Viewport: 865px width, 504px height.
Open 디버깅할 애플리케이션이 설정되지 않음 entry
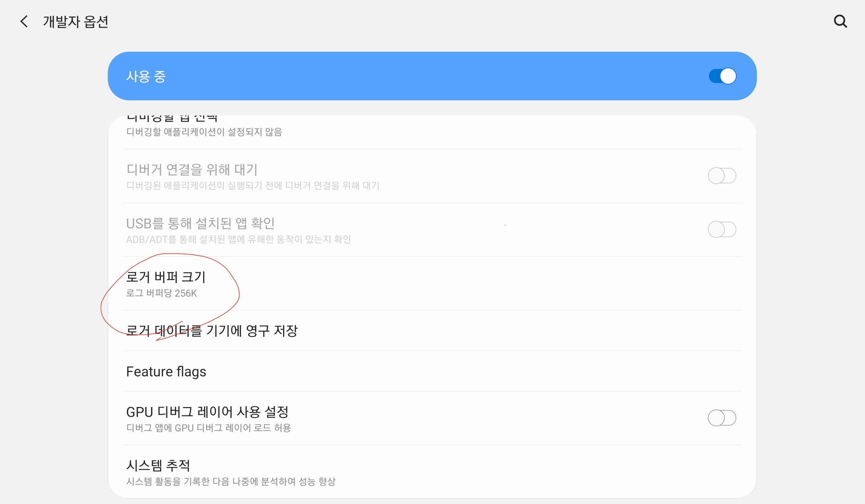pyautogui.click(x=204, y=132)
